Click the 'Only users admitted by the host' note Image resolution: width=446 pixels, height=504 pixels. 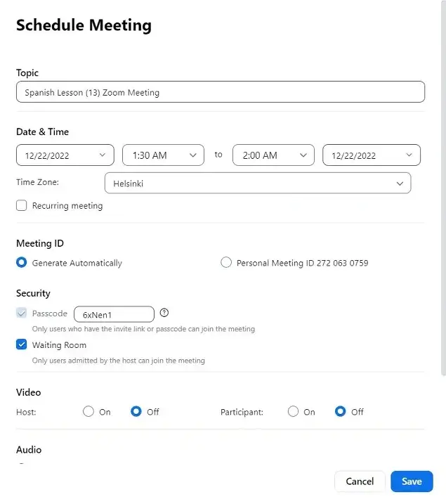119,361
